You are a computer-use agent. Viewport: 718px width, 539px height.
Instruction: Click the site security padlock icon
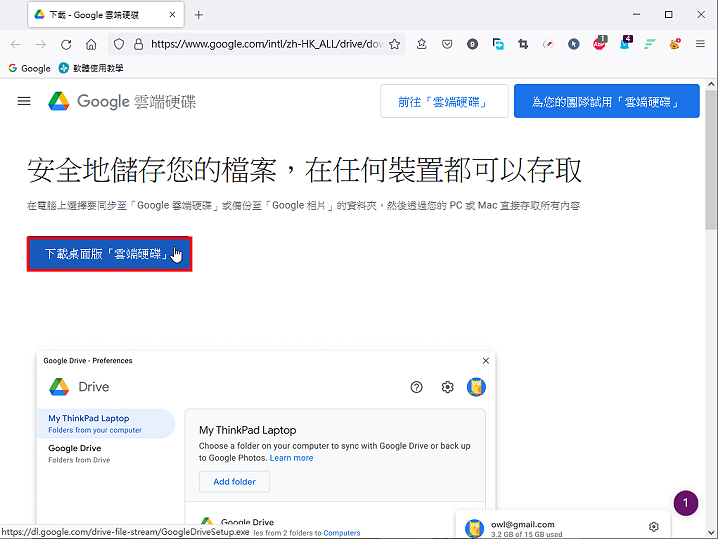coord(138,44)
